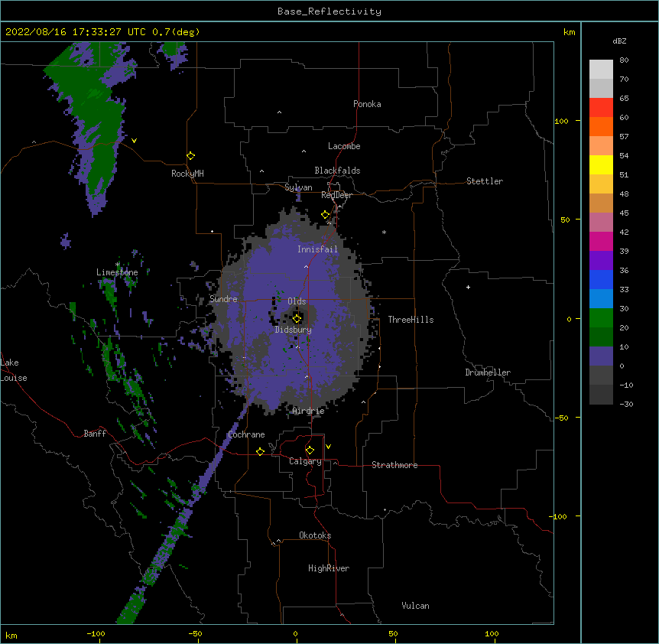The height and width of the screenshot is (644, 659).
Task: Click the RedDeer city label
Action: pyautogui.click(x=336, y=195)
